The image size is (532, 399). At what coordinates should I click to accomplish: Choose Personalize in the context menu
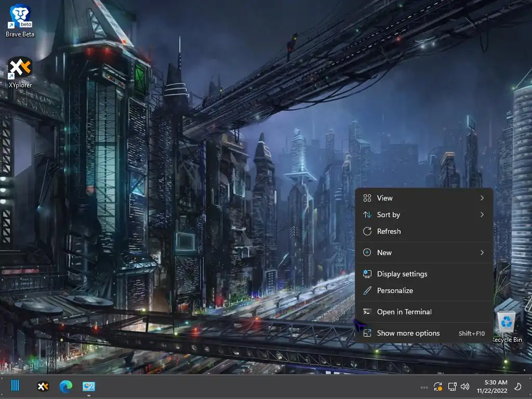coord(424,290)
